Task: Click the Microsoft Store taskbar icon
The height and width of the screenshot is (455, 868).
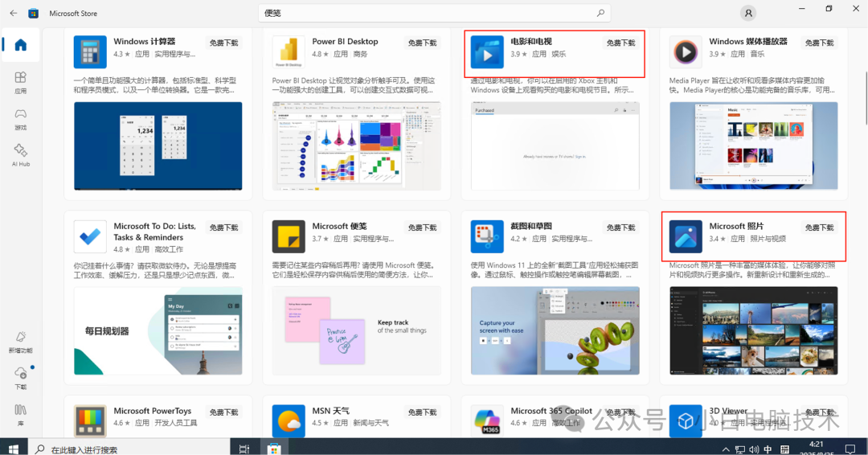Action: coord(273,449)
